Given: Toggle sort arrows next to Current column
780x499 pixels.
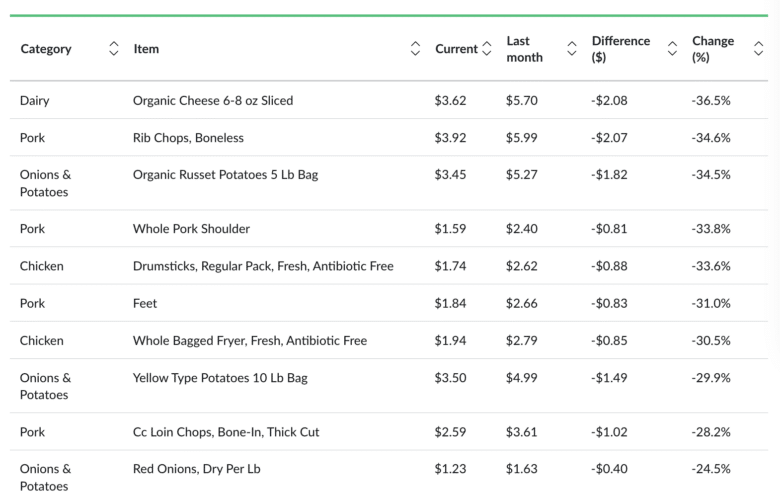Looking at the screenshot, I should point(487,49).
